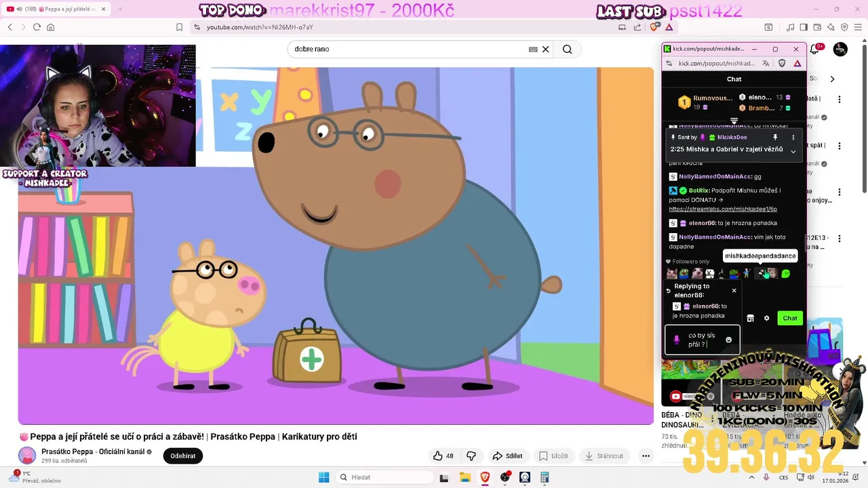Open Prasátko Peppa channel name link

93,451
